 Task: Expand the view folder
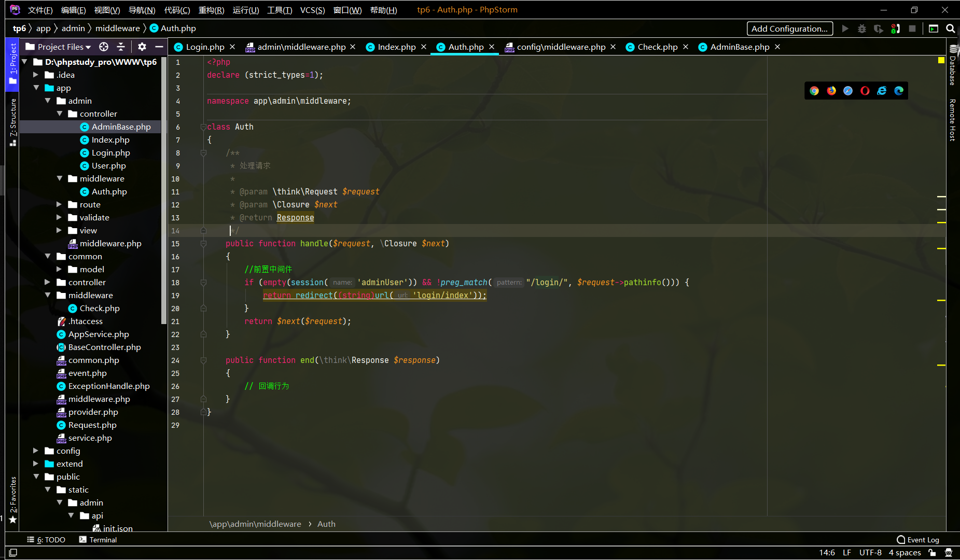[x=60, y=230]
